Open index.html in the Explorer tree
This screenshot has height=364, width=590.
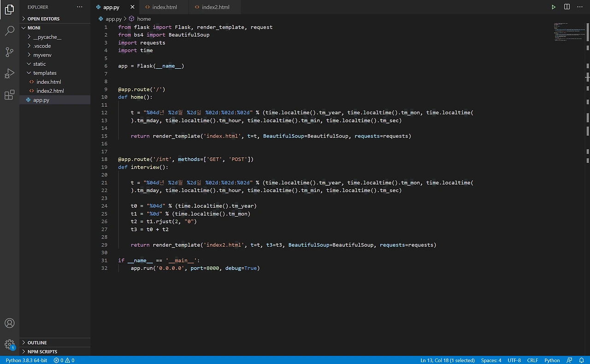coord(55,82)
